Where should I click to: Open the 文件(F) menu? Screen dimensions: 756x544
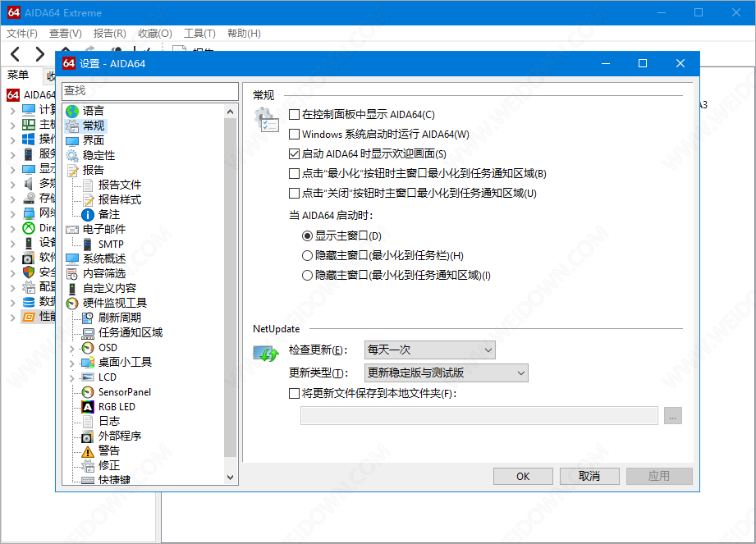[21, 34]
